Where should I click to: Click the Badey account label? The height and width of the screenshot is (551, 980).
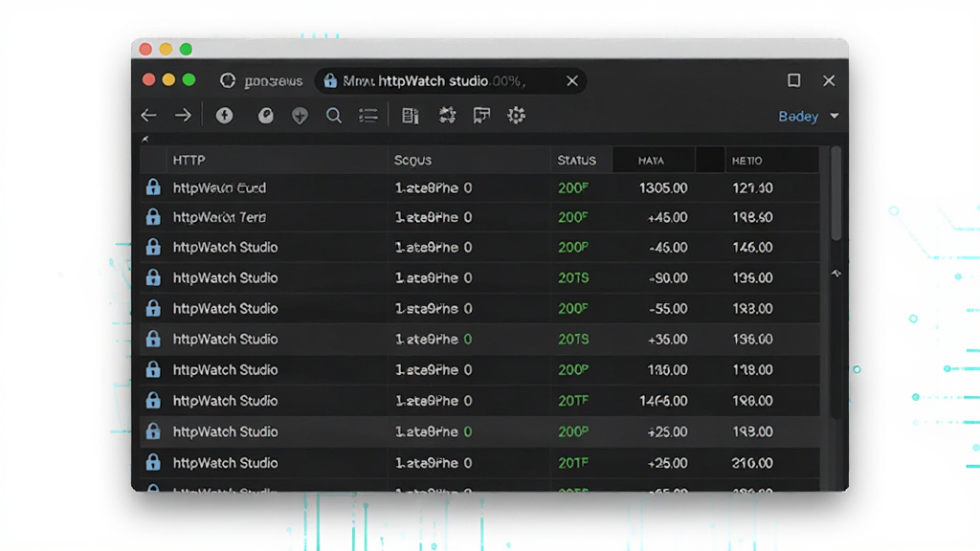[x=798, y=116]
